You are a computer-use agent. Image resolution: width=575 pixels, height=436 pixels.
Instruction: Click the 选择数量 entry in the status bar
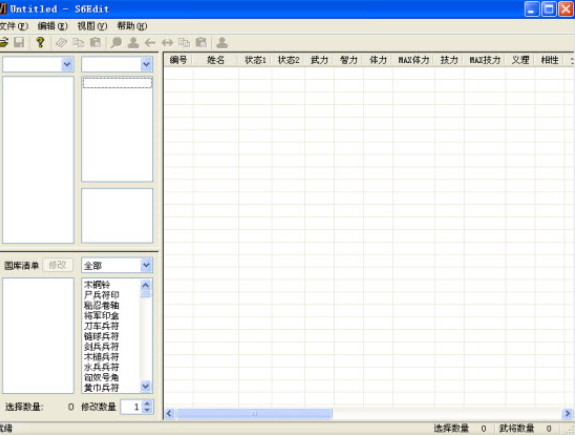click(460, 428)
